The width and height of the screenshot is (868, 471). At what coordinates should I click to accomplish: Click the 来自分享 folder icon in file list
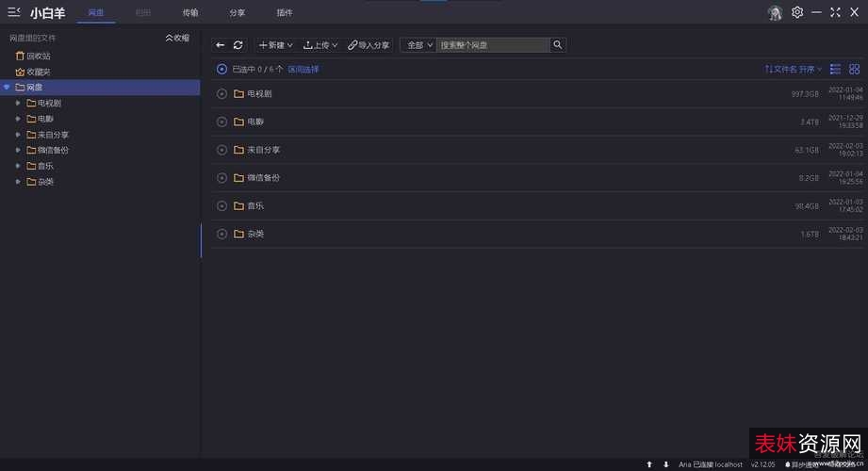tap(238, 150)
